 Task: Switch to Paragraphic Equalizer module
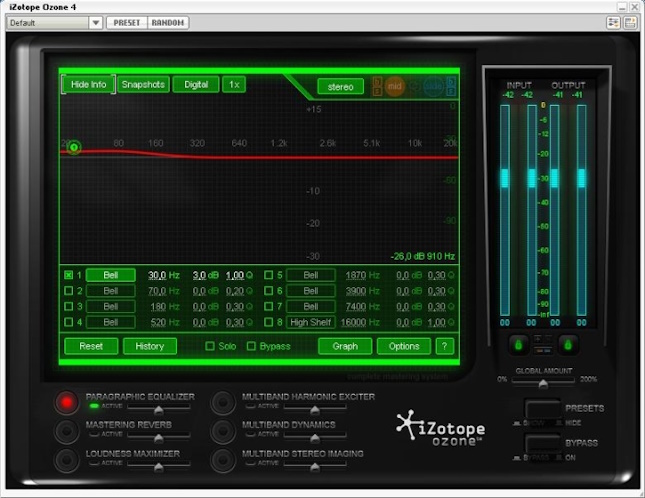point(140,397)
